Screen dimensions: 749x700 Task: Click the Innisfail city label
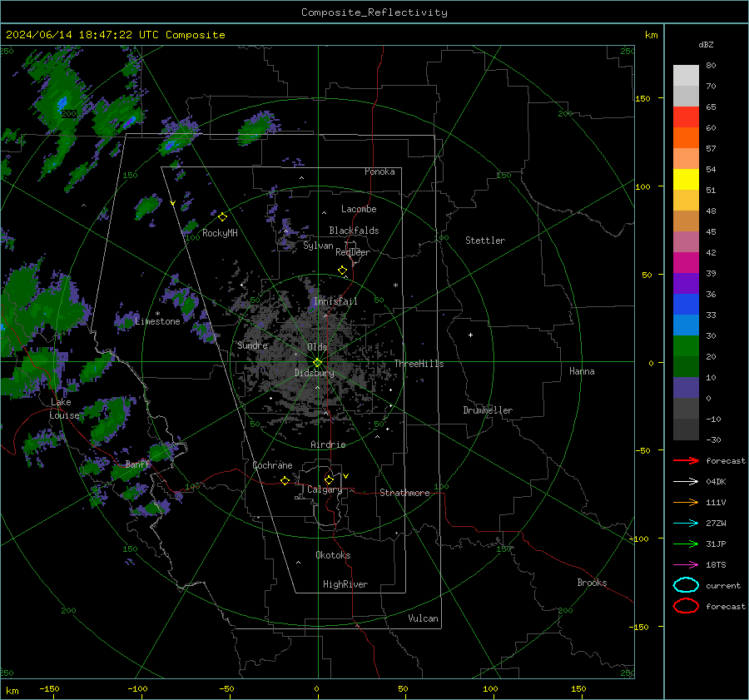(x=335, y=301)
